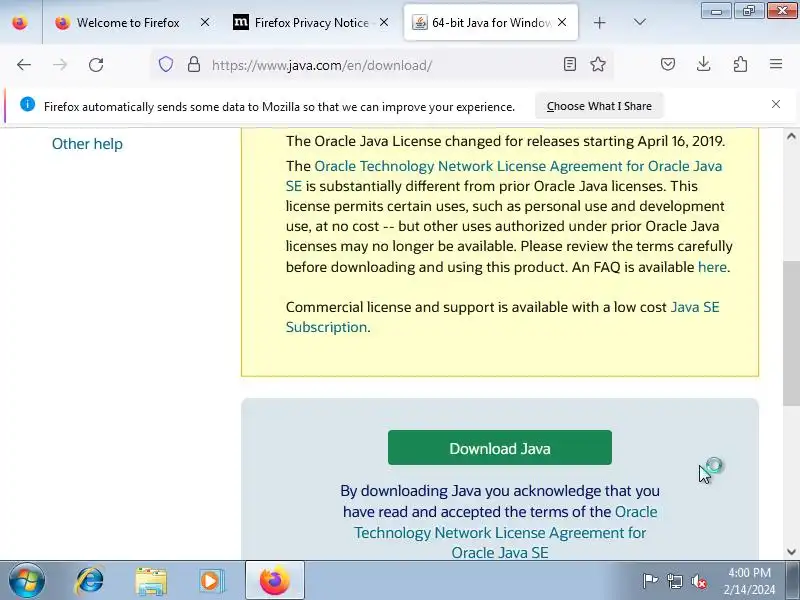Close the Welcome to Firefox tab
Viewport: 800px width, 600px height.
pyautogui.click(x=205, y=22)
